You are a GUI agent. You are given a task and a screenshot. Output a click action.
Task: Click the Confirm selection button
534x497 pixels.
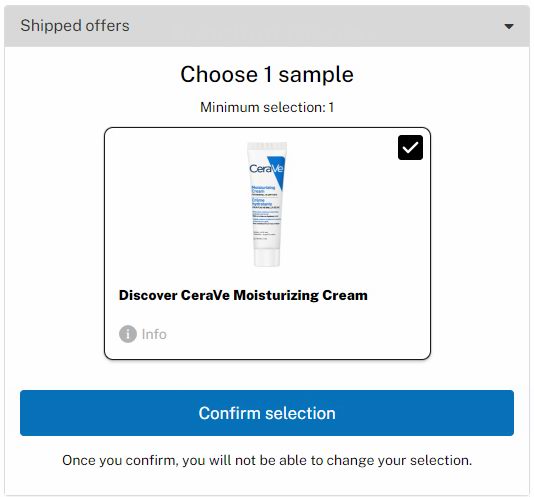click(267, 413)
